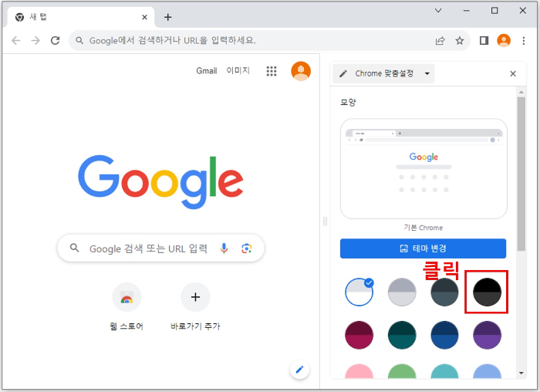Open the profile avatar in Chrome toolbar

point(504,41)
